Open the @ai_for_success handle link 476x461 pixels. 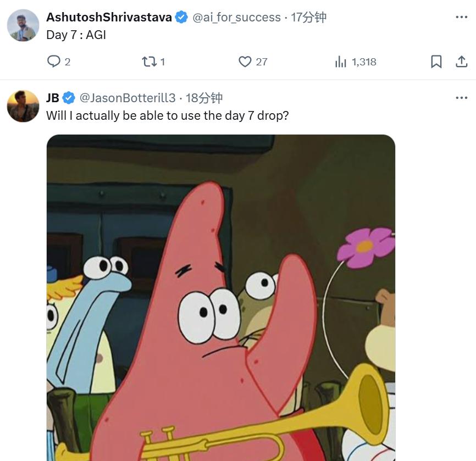coord(236,18)
